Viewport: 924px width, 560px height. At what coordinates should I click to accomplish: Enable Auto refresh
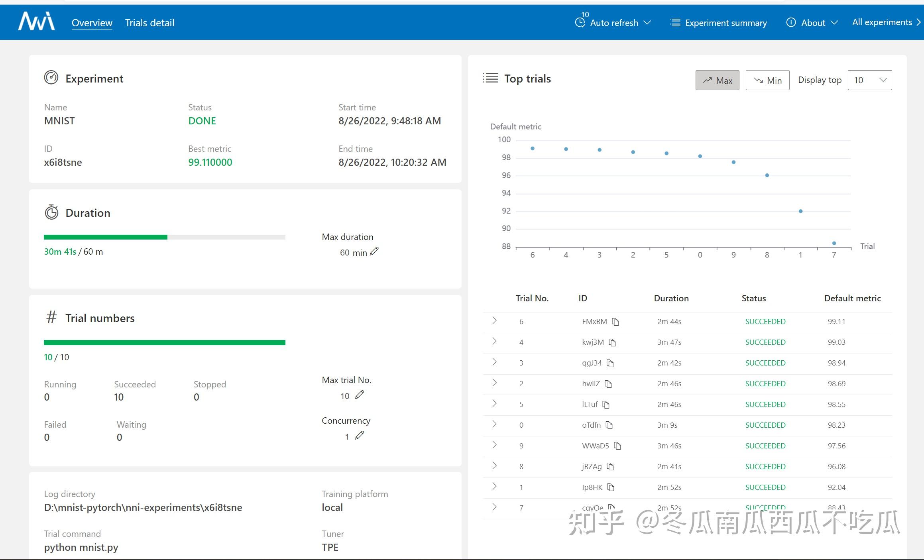click(x=613, y=23)
